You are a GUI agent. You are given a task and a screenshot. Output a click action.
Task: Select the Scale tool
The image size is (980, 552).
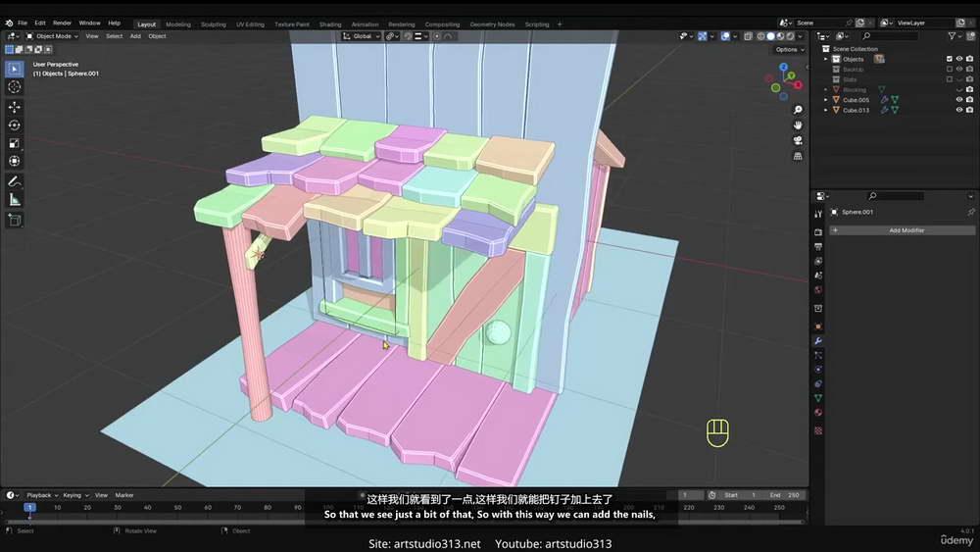pyautogui.click(x=15, y=143)
